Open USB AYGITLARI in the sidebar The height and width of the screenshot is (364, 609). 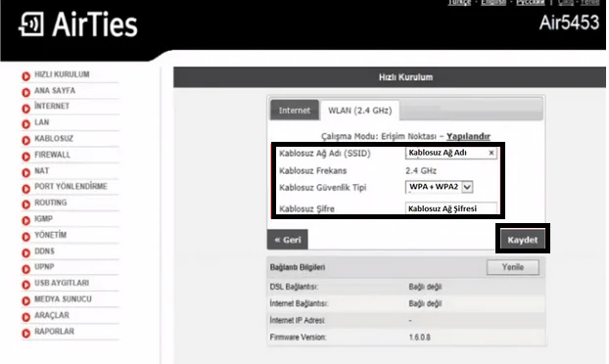62,283
